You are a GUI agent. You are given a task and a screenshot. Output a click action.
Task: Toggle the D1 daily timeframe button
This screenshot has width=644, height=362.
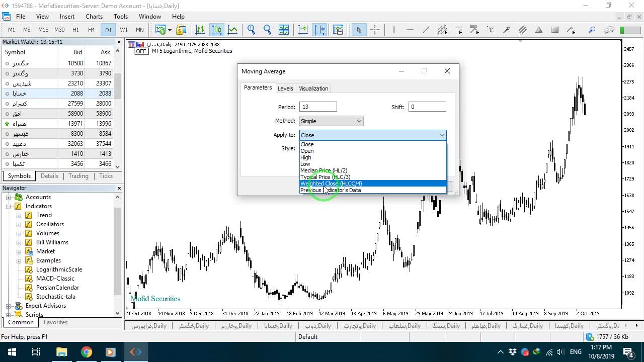108,30
